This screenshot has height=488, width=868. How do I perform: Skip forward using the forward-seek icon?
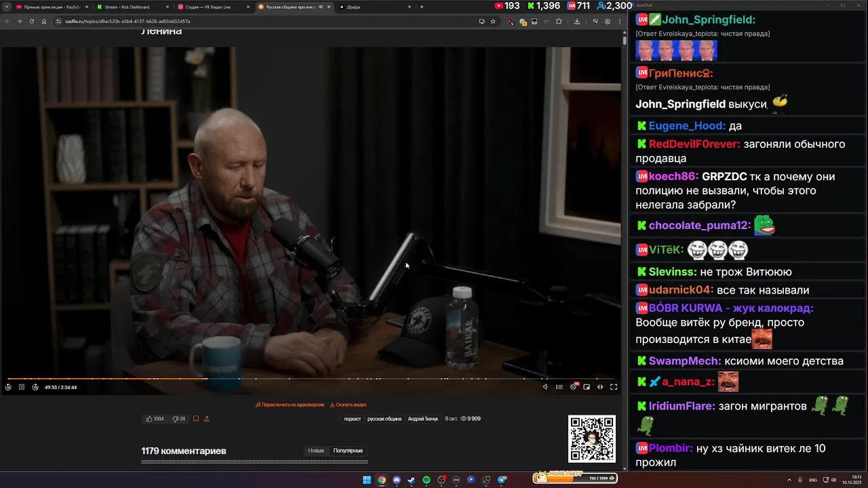click(x=35, y=387)
